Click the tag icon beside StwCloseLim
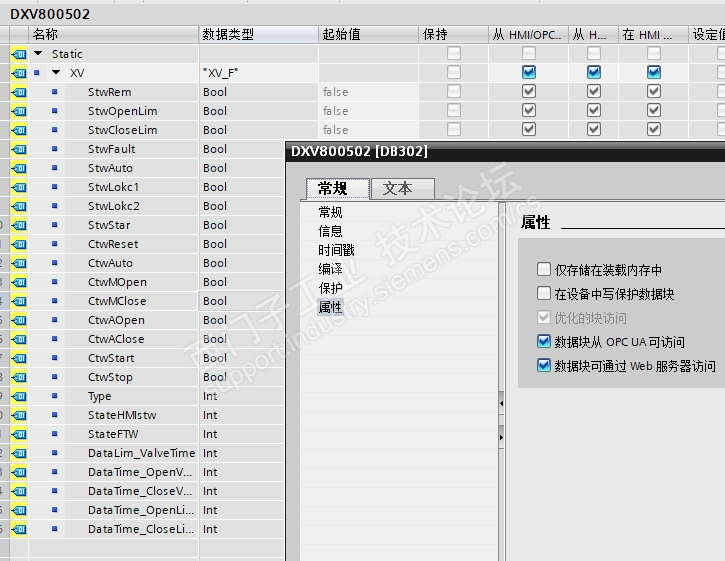This screenshot has width=725, height=561. (19, 130)
